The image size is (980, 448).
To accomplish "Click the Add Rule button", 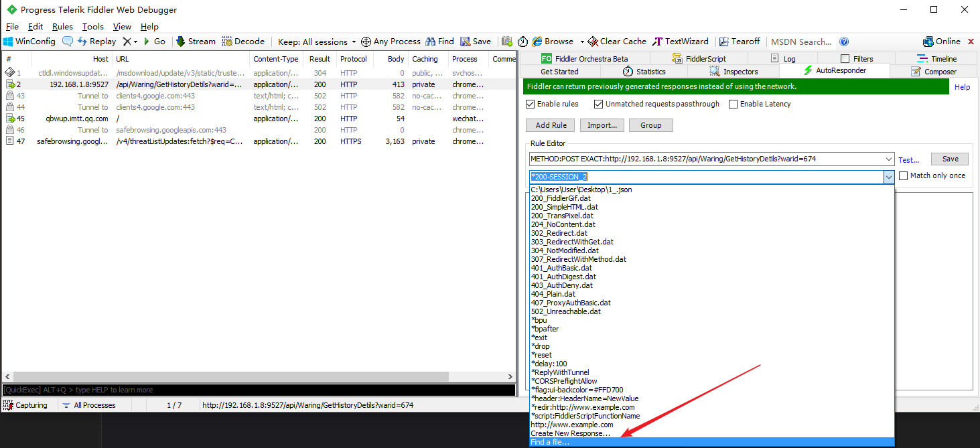I will (551, 125).
